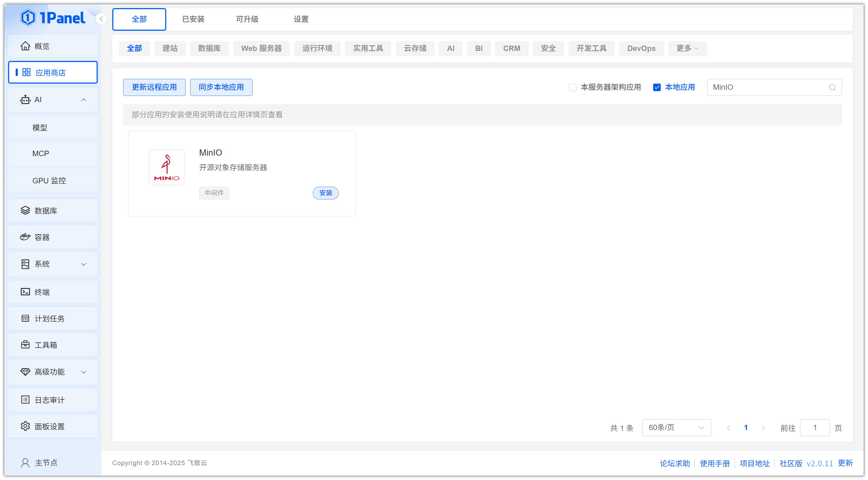The width and height of the screenshot is (868, 480).
Task: Open Scheduled Tasks calendar icon
Action: (25, 318)
